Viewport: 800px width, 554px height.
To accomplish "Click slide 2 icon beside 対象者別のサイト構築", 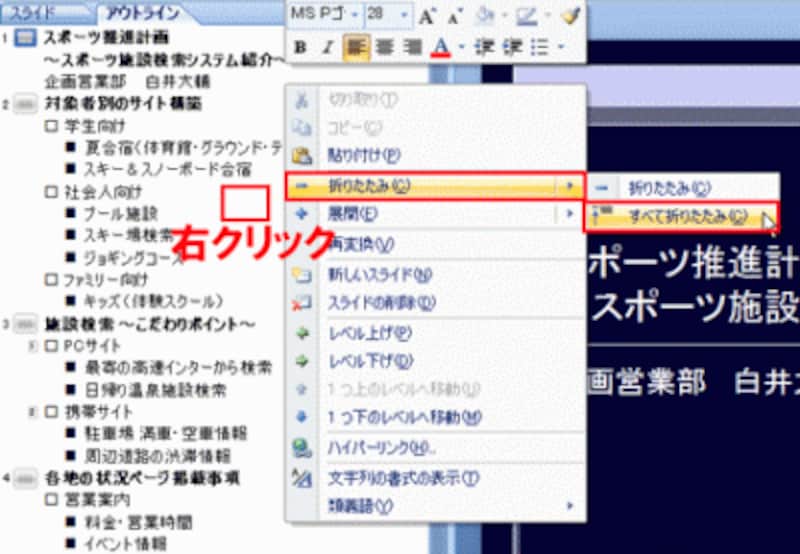I will click(x=24, y=104).
